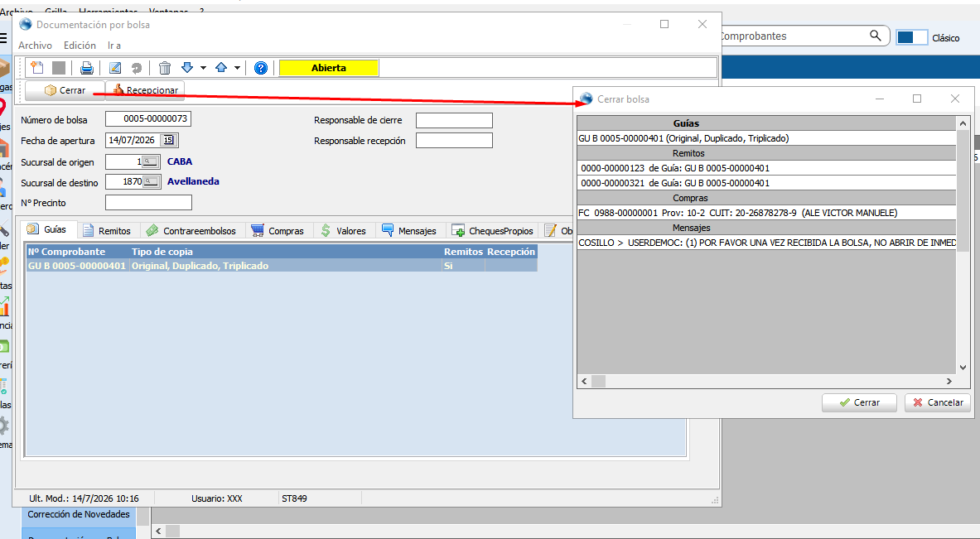
Task: Click the Cerrar box button in toolbar
Action: pos(65,90)
